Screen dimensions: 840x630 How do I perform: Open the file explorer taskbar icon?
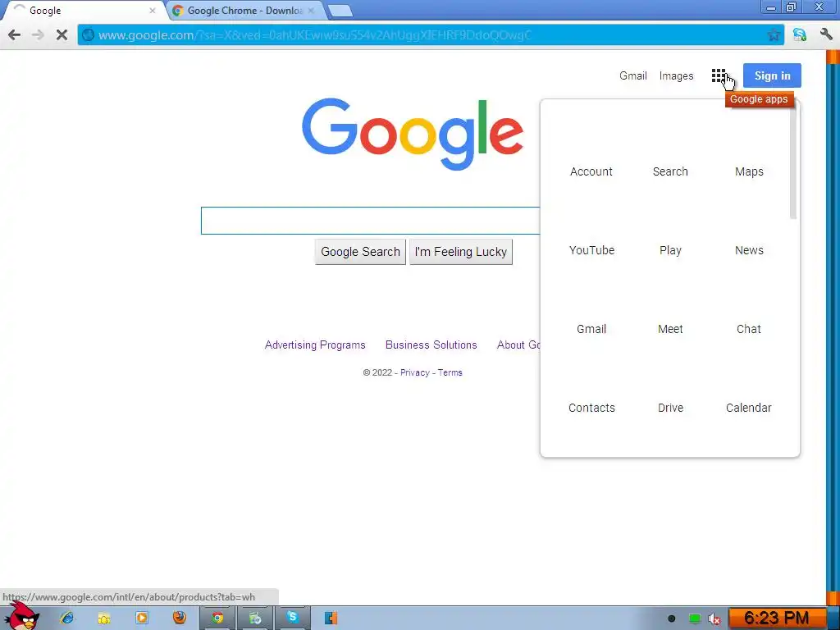104,619
